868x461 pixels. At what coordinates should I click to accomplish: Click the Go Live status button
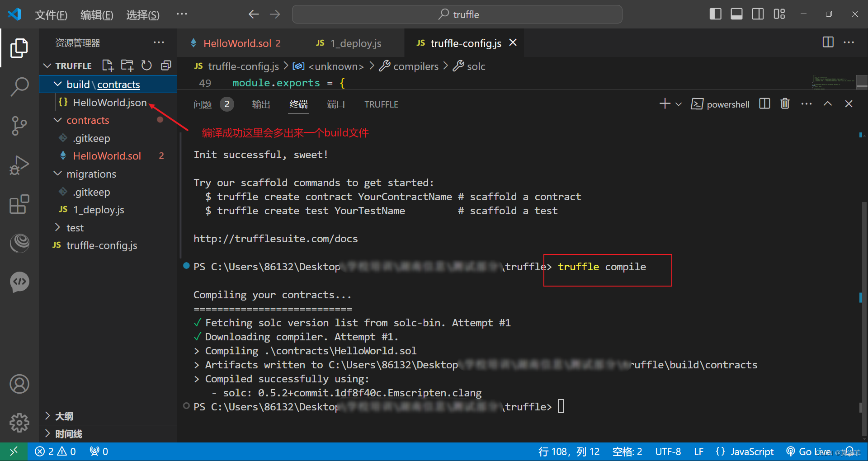(x=808, y=452)
